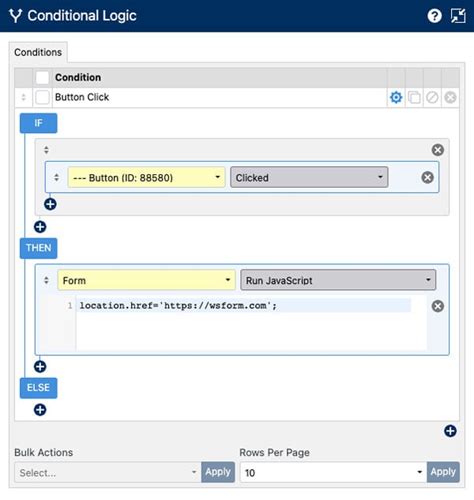Open the Clicked logic dropdown

pos(309,177)
